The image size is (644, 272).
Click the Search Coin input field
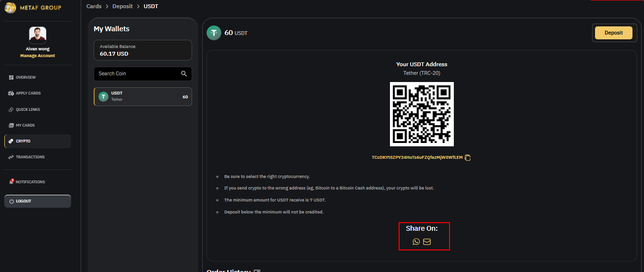[143, 74]
